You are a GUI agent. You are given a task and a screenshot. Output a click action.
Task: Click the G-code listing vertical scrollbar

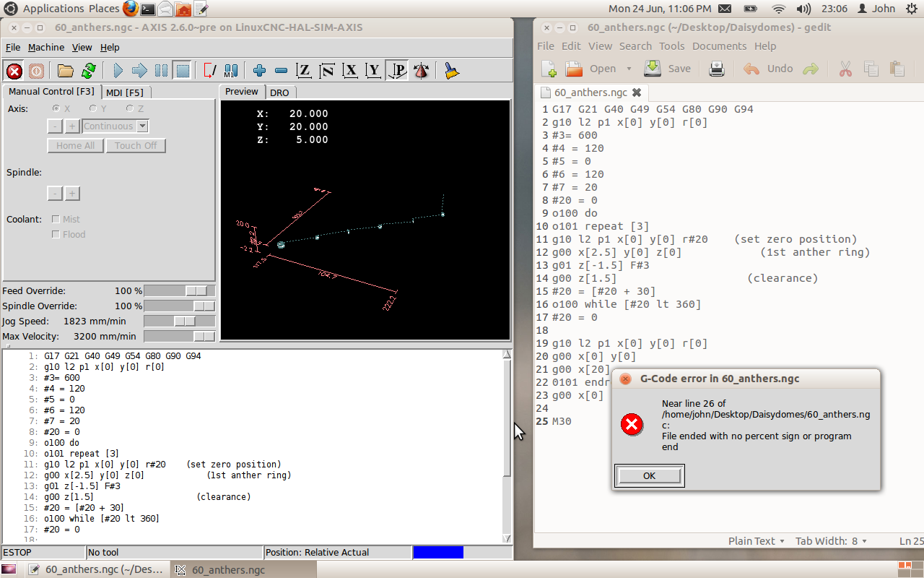[507, 446]
